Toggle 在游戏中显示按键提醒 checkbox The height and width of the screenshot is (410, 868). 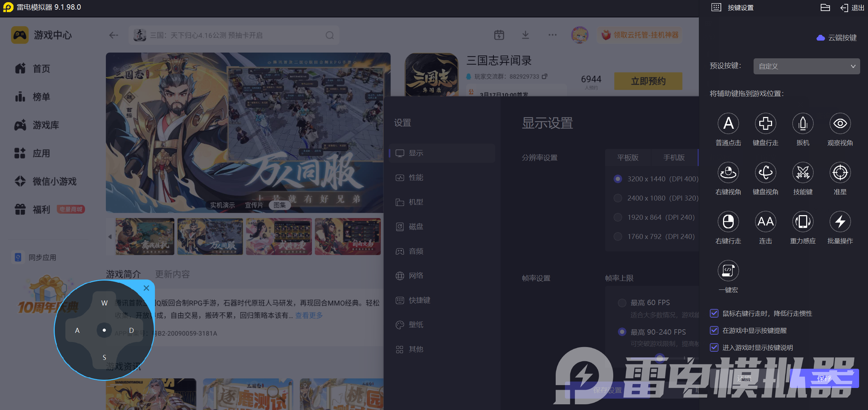coord(714,330)
